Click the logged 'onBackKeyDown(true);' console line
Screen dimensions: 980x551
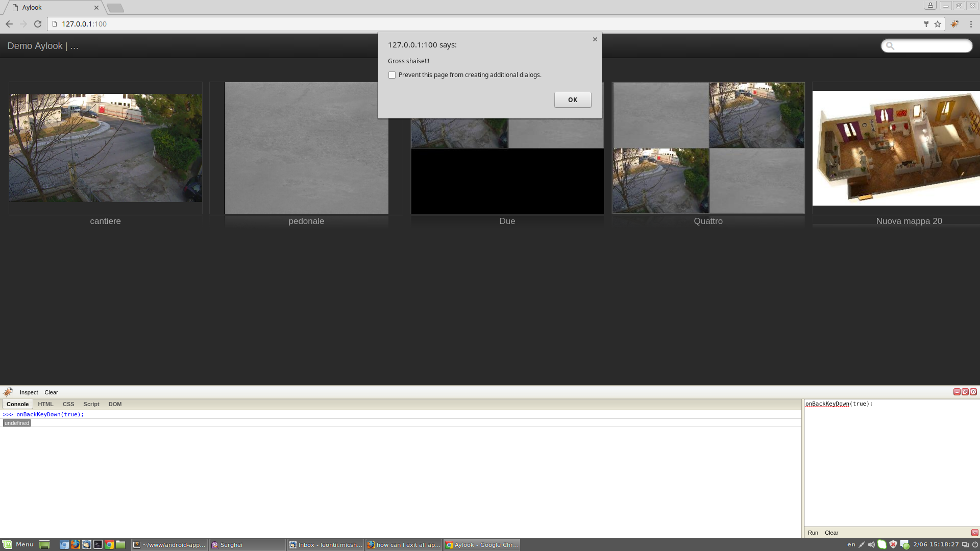click(x=50, y=414)
